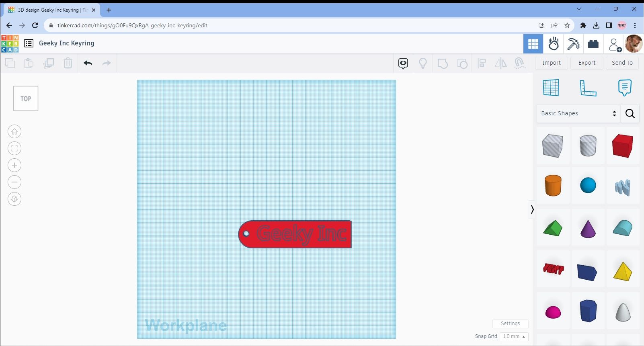Pick the red Box shape
The height and width of the screenshot is (346, 644).
click(x=623, y=145)
